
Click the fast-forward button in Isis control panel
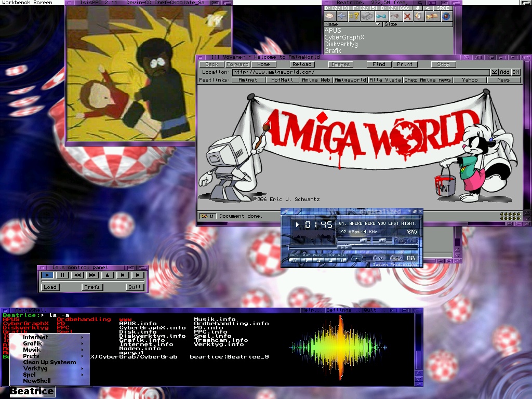92,275
